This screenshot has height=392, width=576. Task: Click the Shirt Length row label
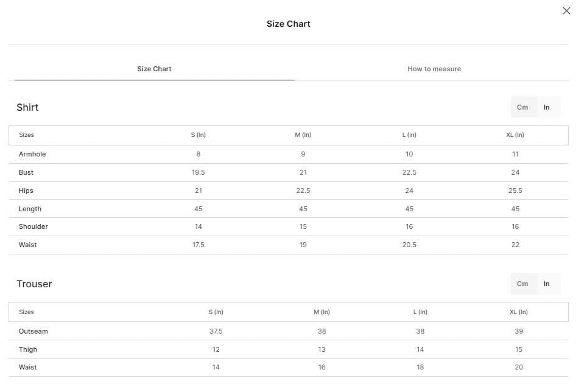(30, 209)
